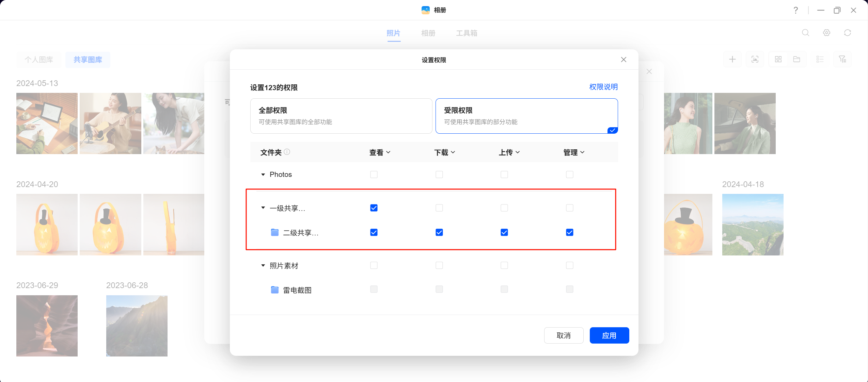Click the search magnifier icon
868x382 pixels.
click(805, 33)
